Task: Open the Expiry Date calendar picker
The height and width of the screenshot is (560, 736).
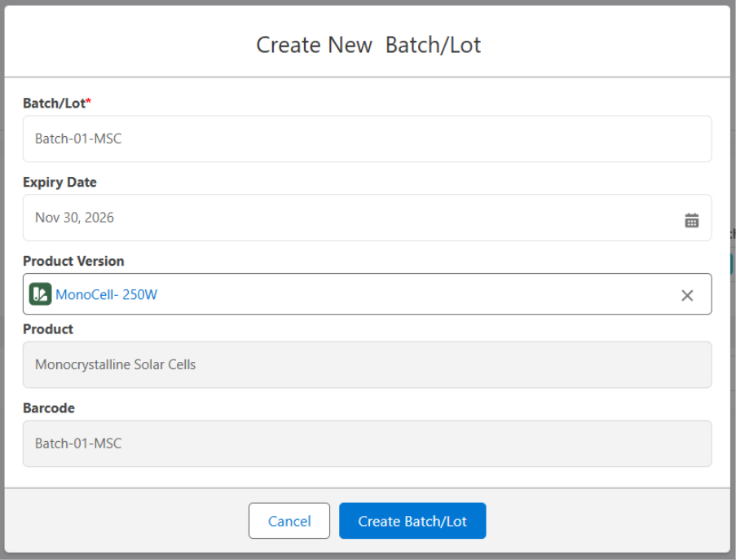Action: click(x=691, y=220)
